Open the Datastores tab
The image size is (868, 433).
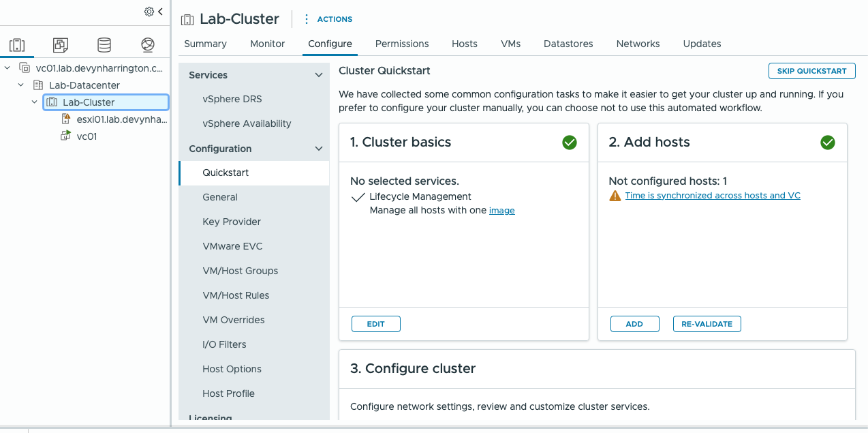click(568, 44)
